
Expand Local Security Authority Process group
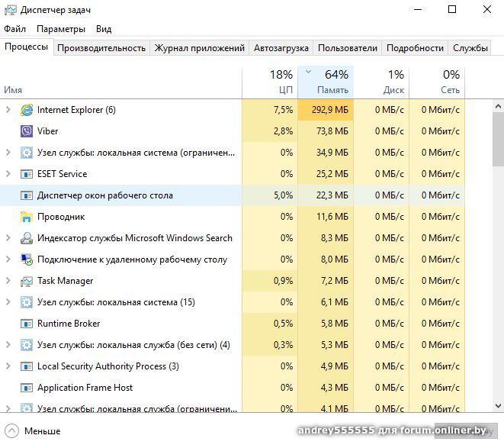[8, 366]
